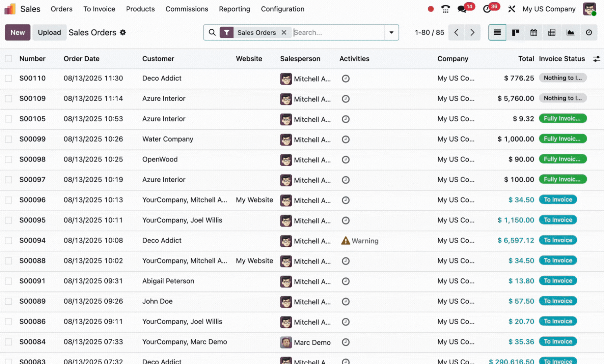
Task: Open the Configuration menu
Action: tap(282, 9)
